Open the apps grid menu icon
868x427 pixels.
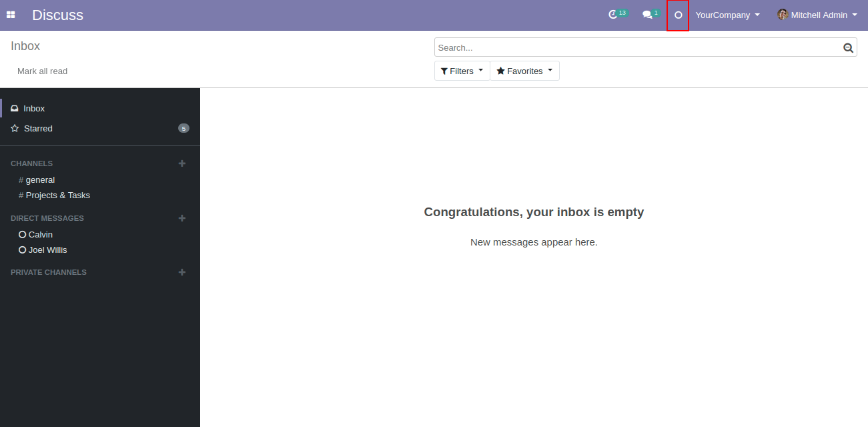pyautogui.click(x=11, y=15)
